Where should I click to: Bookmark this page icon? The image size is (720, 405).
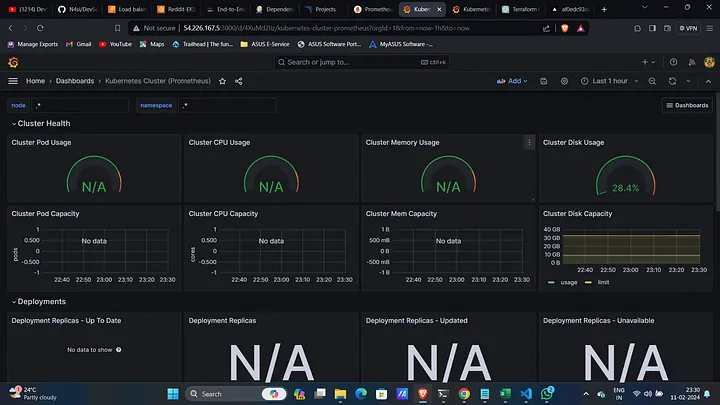point(117,28)
